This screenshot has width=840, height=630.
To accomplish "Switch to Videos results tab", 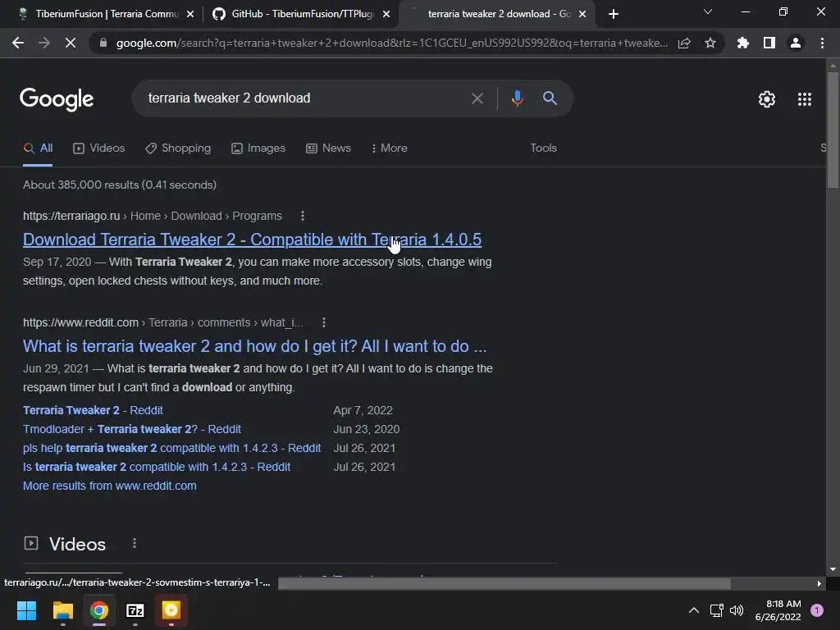I will coord(99,148).
